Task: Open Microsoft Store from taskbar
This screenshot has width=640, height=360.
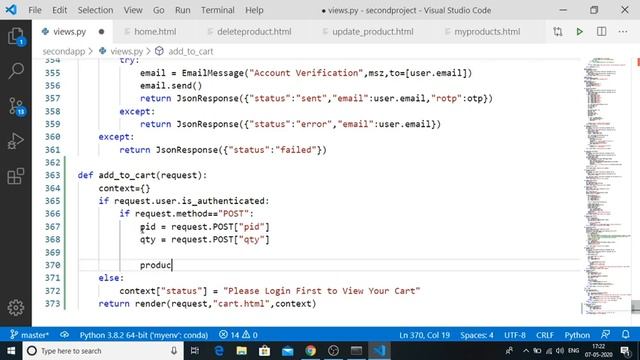Action: [264, 351]
